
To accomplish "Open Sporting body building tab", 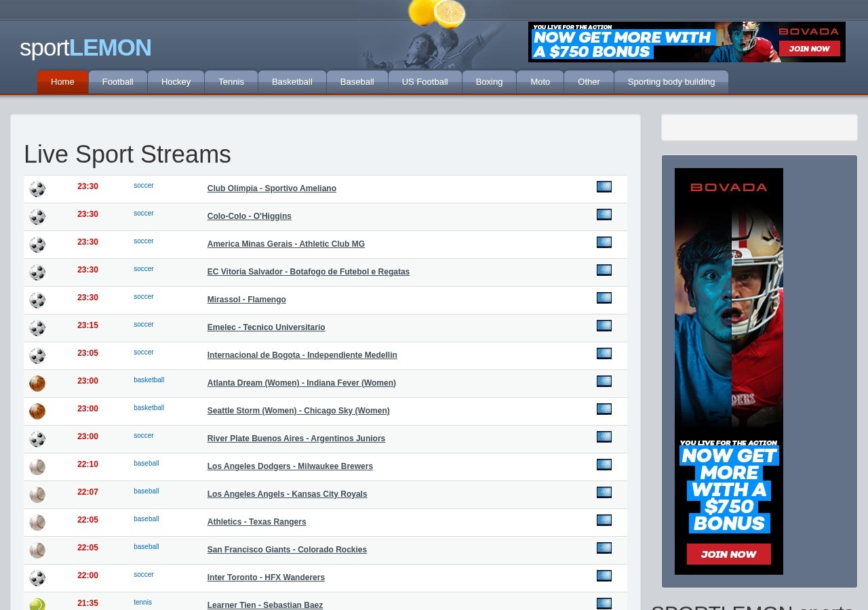I will click(671, 82).
